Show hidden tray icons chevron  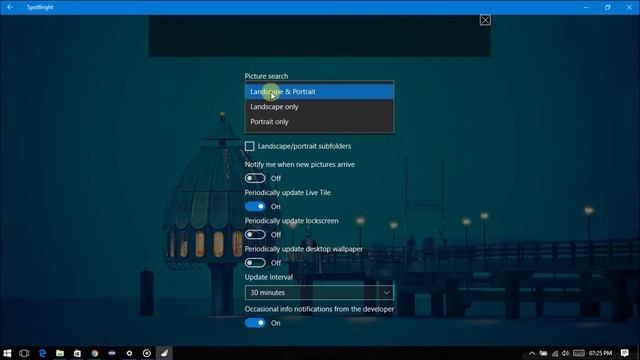(x=532, y=353)
